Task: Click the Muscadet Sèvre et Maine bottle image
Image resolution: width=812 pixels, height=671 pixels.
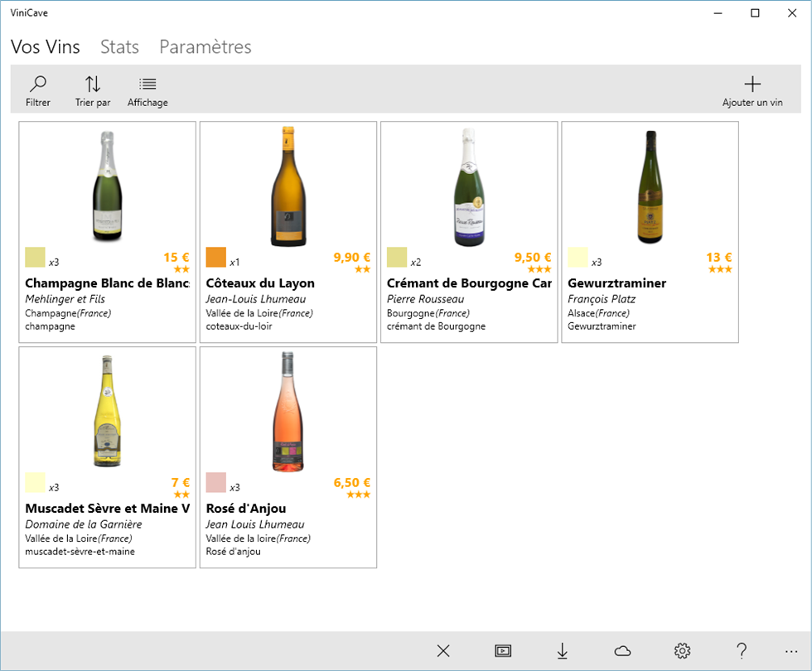Action: coord(107,412)
